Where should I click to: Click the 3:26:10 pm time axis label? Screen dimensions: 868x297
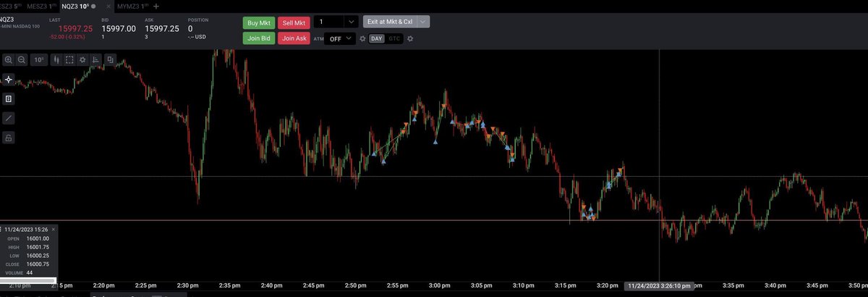click(x=658, y=287)
